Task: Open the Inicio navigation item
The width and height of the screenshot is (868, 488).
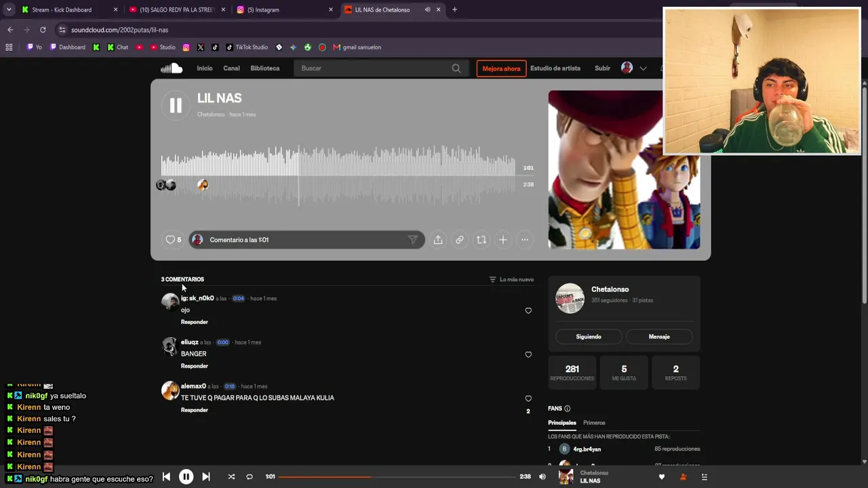Action: 205,68
